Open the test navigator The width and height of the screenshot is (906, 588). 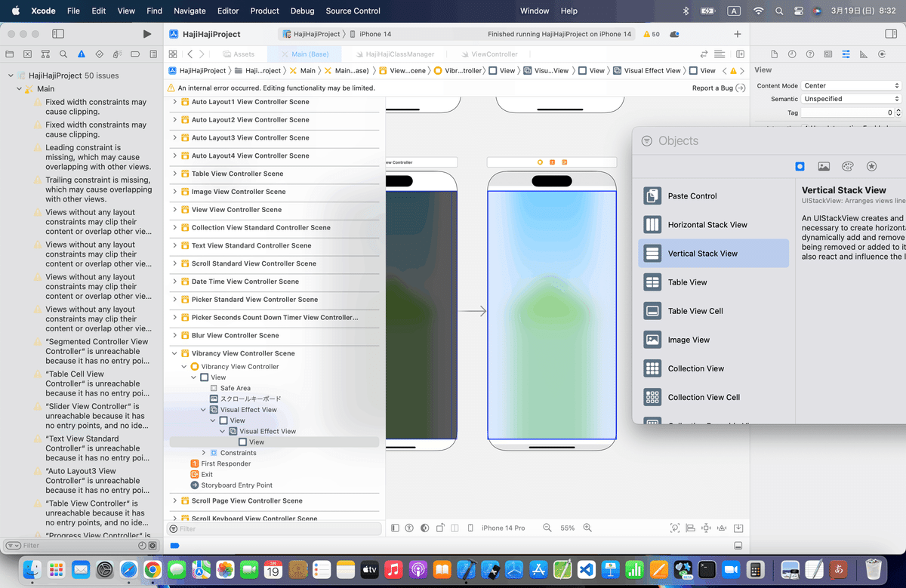click(x=99, y=54)
